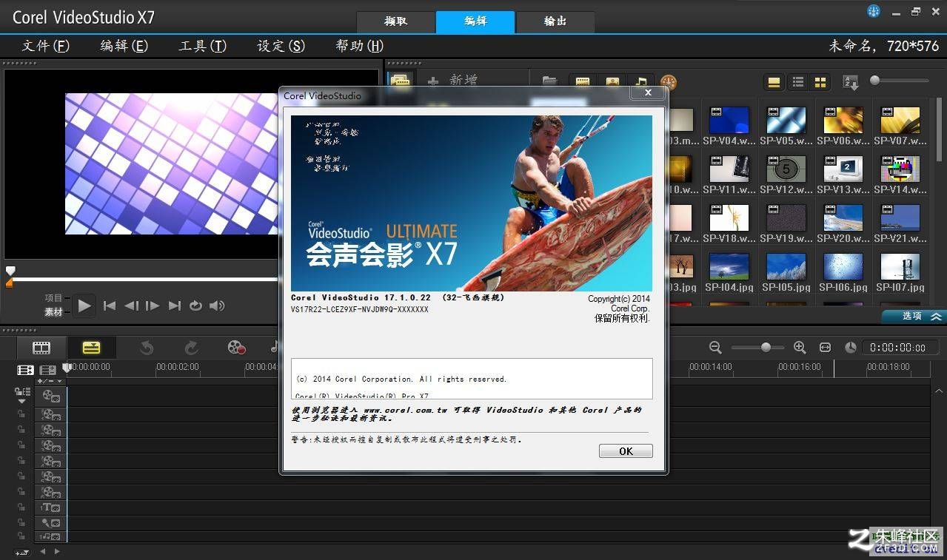Toggle the video track button

pos(51,397)
